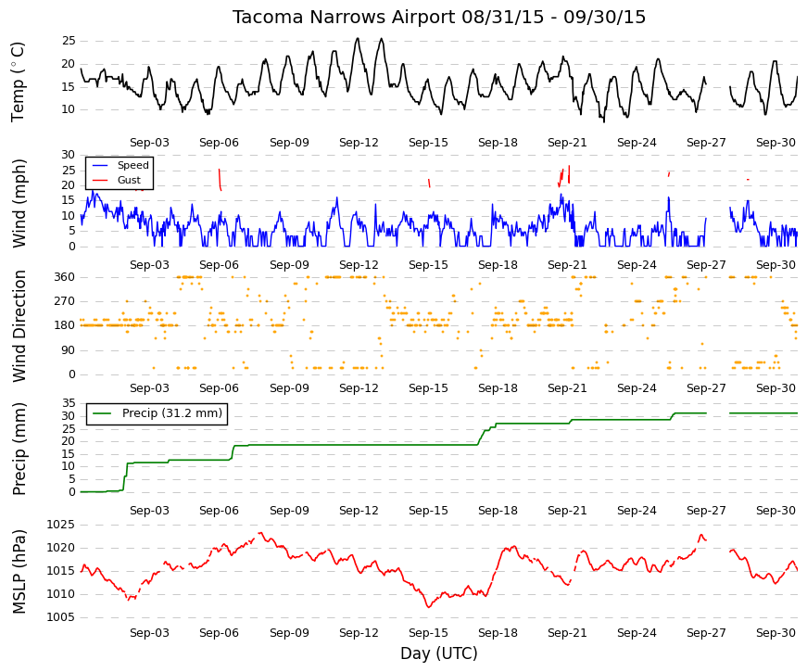Image resolution: width=807 pixels, height=672 pixels.
Task: Click Sep-15 tick under MSLP chart
Action: coord(428,633)
